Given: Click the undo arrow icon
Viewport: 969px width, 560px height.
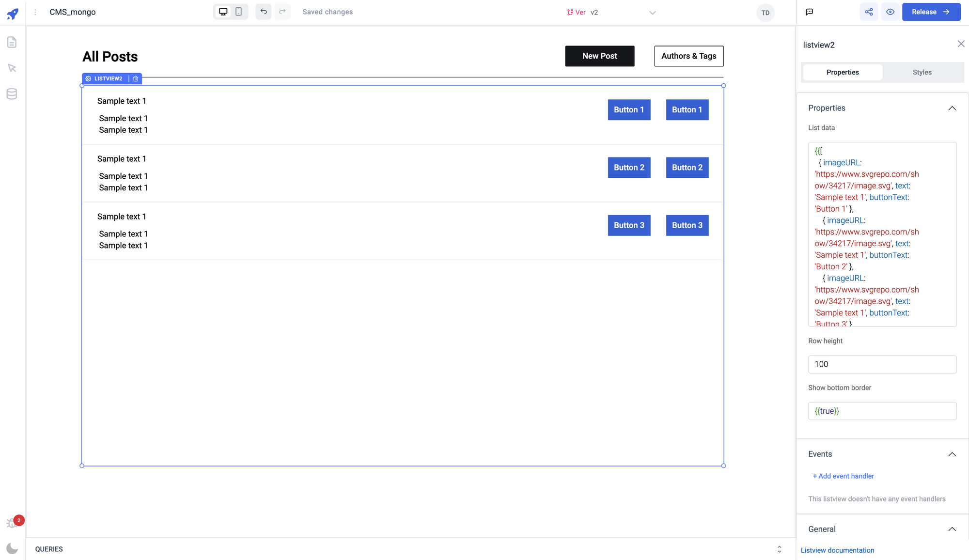Looking at the screenshot, I should click(264, 12).
